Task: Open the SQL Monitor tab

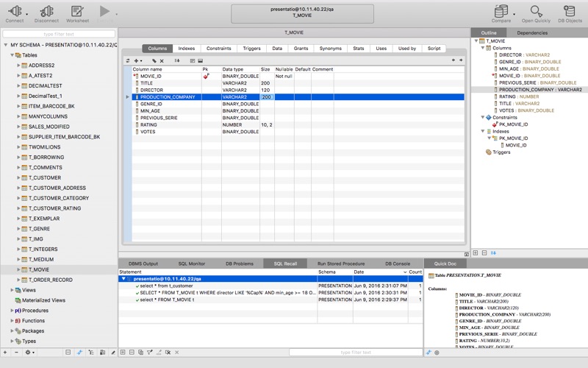Action: 192,263
